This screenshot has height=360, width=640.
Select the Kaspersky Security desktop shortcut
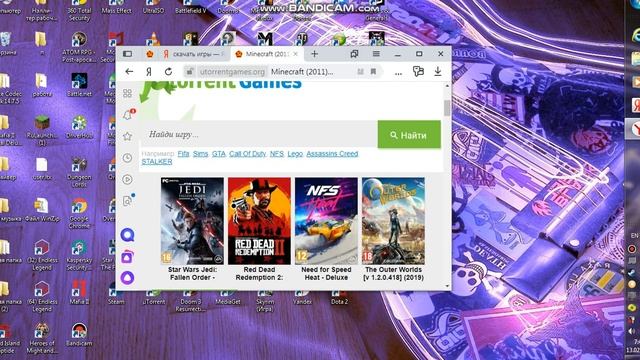coord(79,256)
